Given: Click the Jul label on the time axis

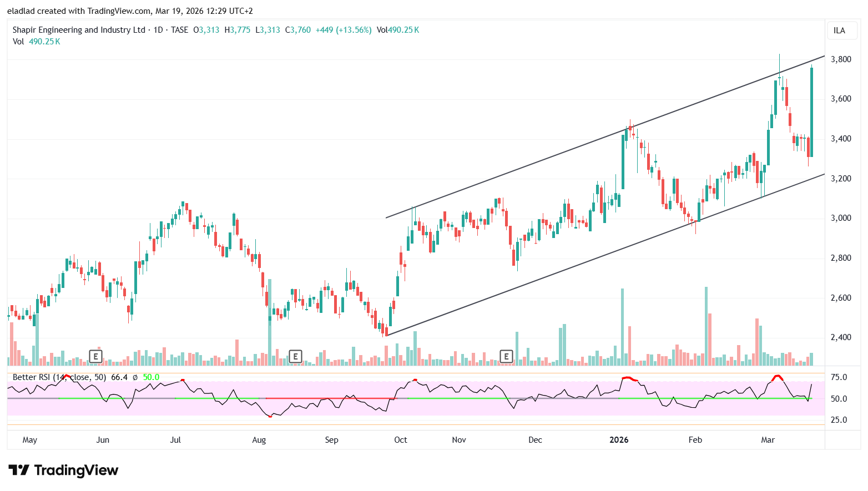Looking at the screenshot, I should coord(175,440).
